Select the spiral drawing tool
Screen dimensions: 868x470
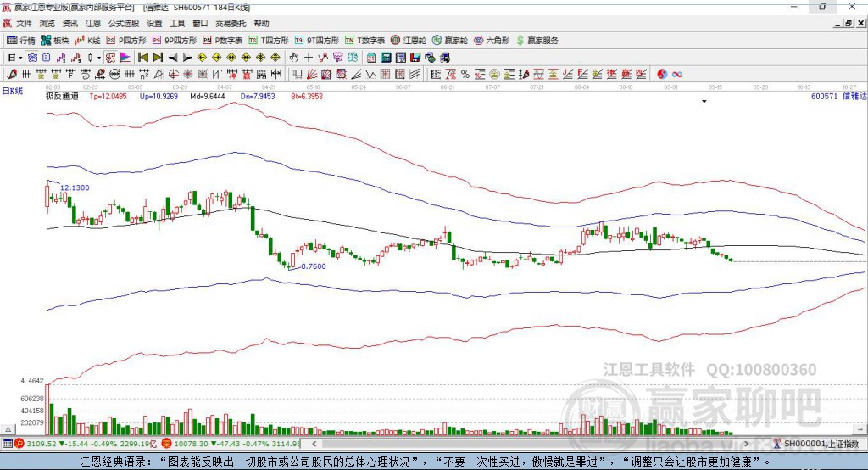pos(86,75)
